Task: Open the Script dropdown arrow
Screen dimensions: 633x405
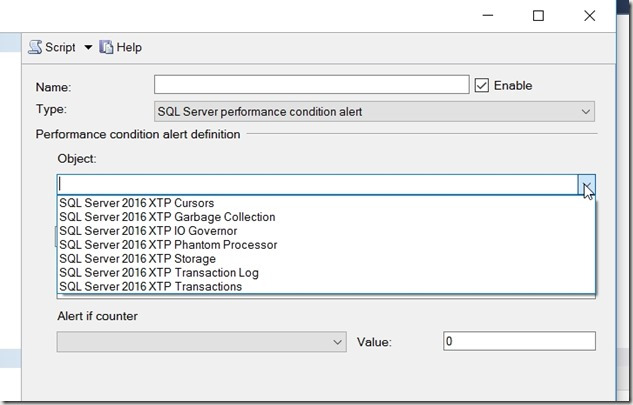Action: 87,47
